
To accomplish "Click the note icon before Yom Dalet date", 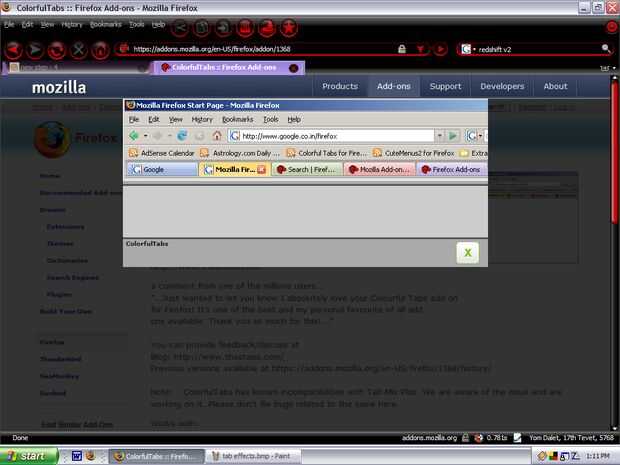I will 517,438.
